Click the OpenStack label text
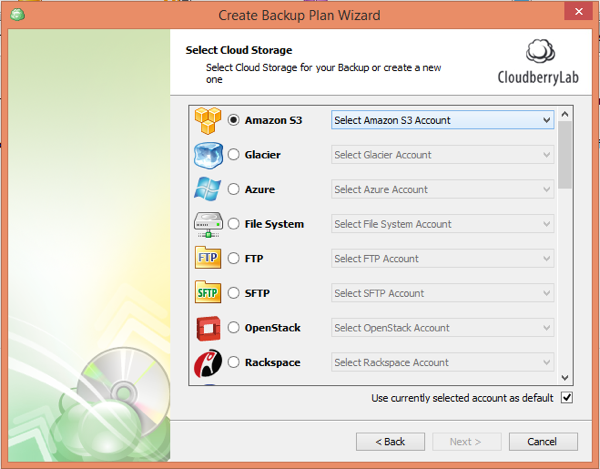Viewport: 600px width, 469px height. [x=272, y=328]
